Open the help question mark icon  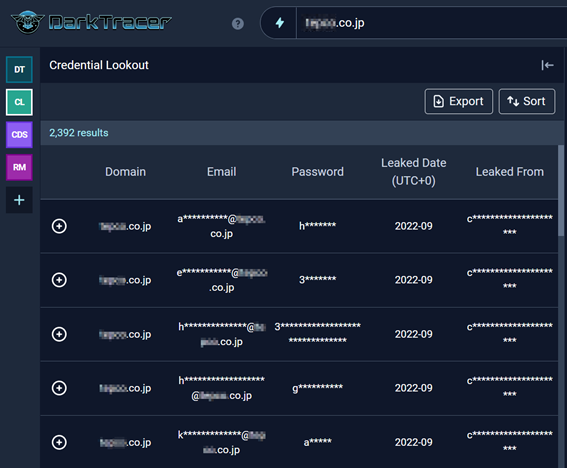pos(238,24)
